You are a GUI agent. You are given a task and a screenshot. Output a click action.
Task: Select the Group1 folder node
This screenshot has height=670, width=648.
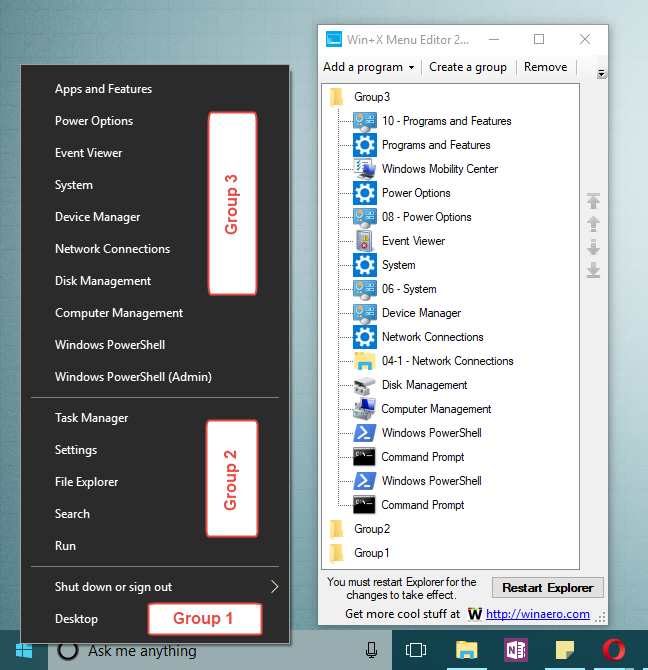point(371,553)
